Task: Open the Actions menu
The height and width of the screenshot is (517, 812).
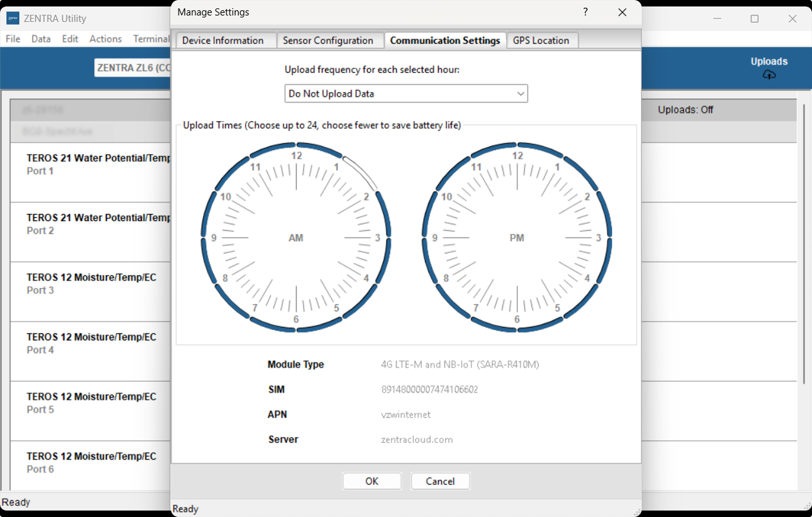Action: pyautogui.click(x=106, y=39)
